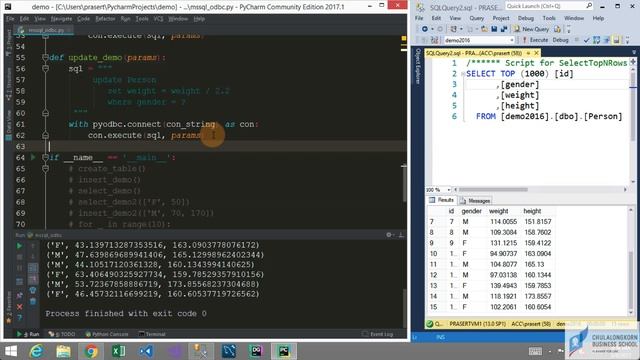
Task: Open Internet Explorer from the taskbar
Action: (x=37, y=351)
